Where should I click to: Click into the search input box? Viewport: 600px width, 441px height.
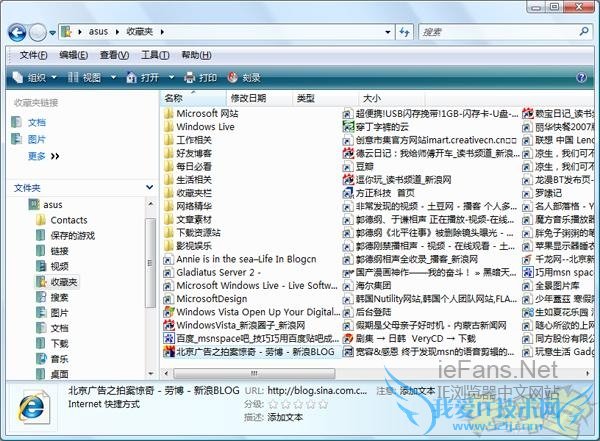(x=499, y=32)
